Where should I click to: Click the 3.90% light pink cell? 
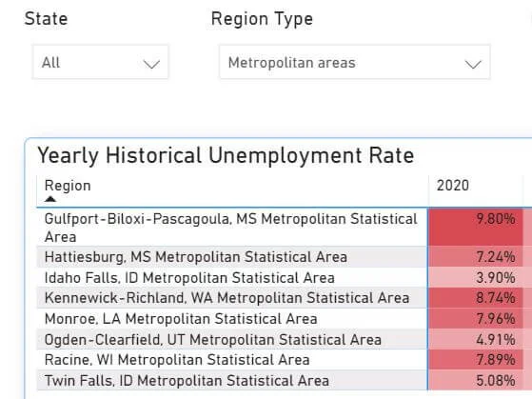click(475, 277)
